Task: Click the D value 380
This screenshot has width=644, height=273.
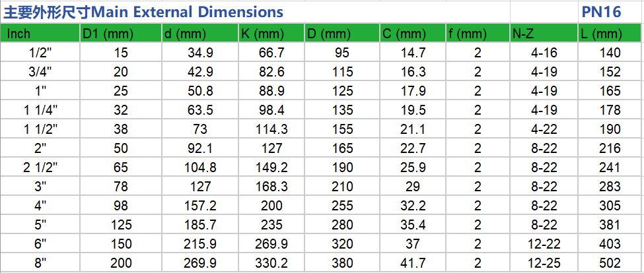Action: pyautogui.click(x=341, y=262)
